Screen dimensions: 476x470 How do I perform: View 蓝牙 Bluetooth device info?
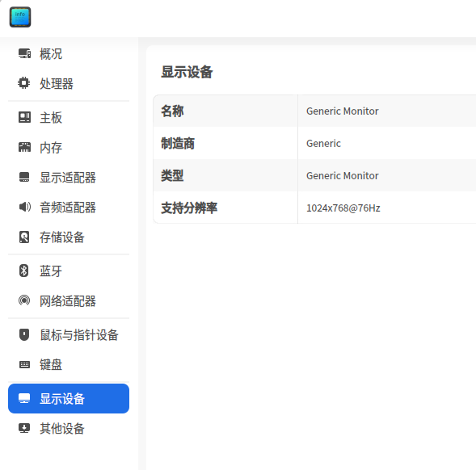pos(69,271)
